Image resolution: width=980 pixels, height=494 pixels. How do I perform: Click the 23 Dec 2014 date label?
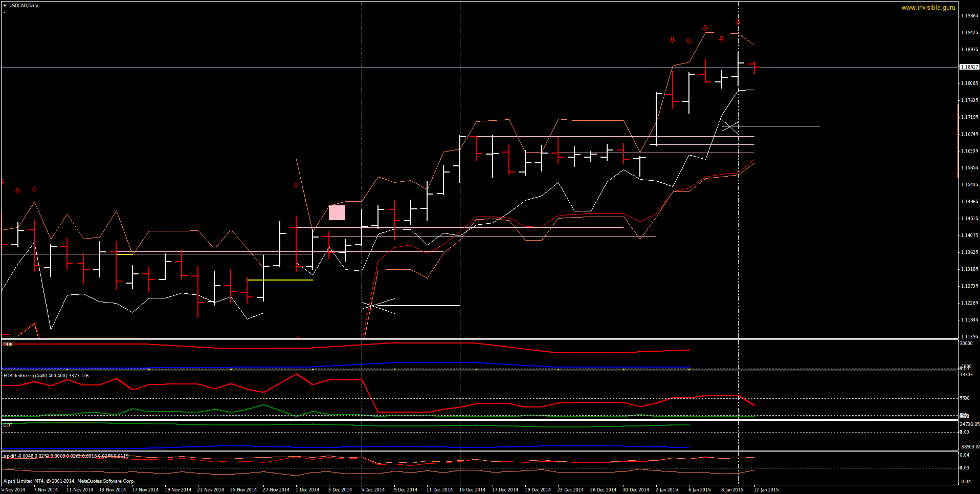[x=571, y=490]
